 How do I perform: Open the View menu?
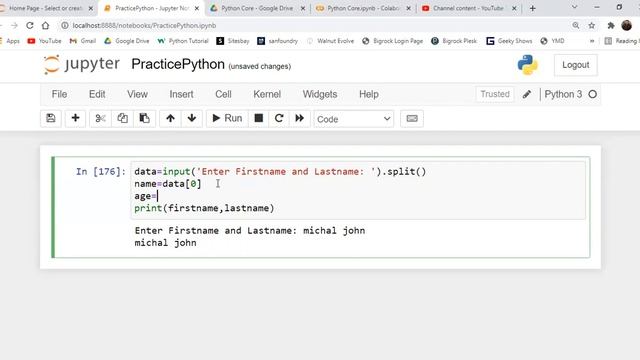(x=137, y=94)
